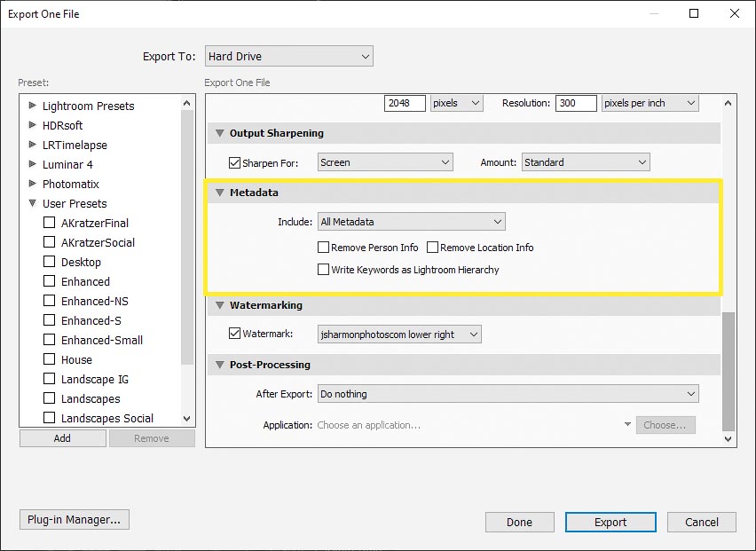Screen dimensions: 756x551
Task: Open the pixels unit dropdown
Action: [x=456, y=103]
